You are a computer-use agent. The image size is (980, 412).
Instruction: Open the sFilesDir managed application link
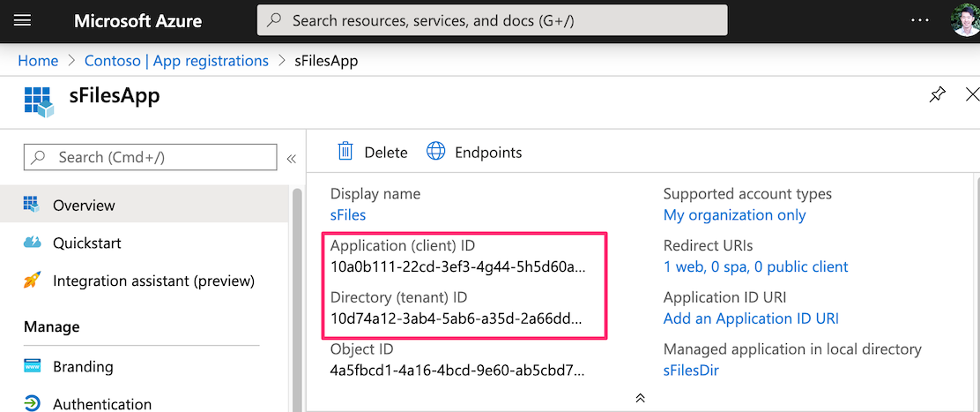(691, 371)
